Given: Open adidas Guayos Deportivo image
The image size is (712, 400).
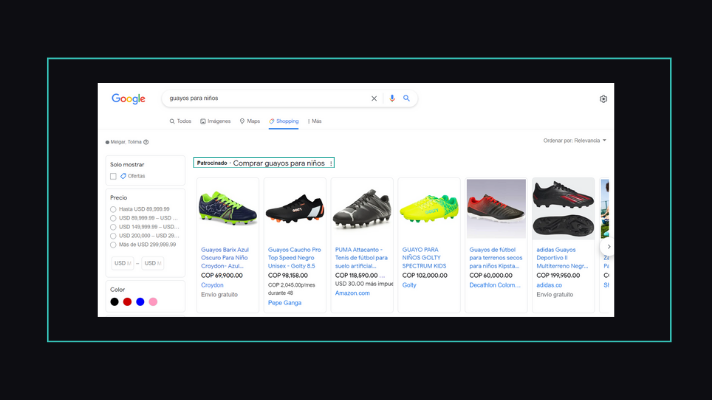Looking at the screenshot, I should [563, 209].
